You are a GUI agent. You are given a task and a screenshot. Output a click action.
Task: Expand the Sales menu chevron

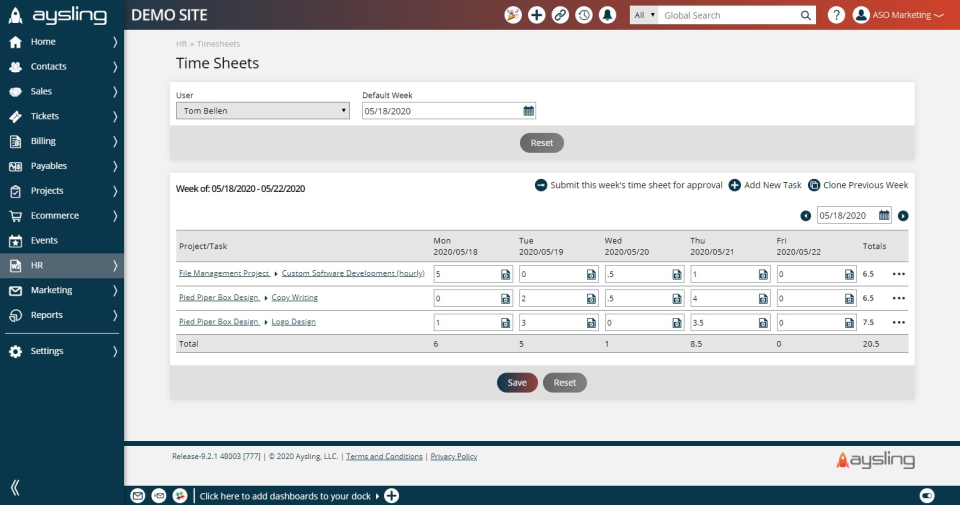point(114,91)
